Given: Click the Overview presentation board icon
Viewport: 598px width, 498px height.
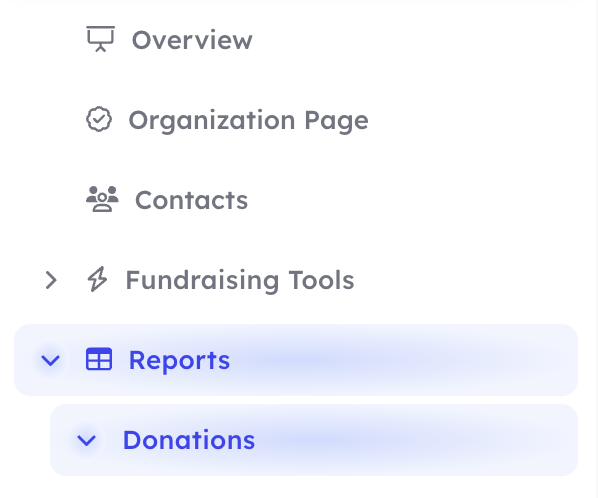Looking at the screenshot, I should click(100, 39).
